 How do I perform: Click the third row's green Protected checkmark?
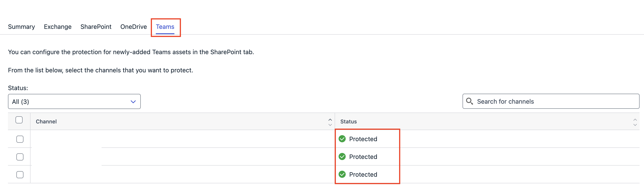point(342,174)
